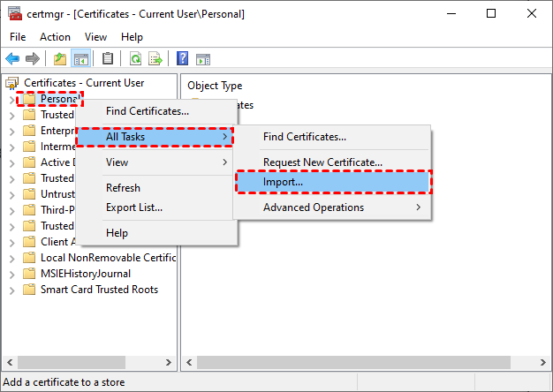Click the Refresh toolbar icon
The width and height of the screenshot is (553, 392).
coord(135,58)
